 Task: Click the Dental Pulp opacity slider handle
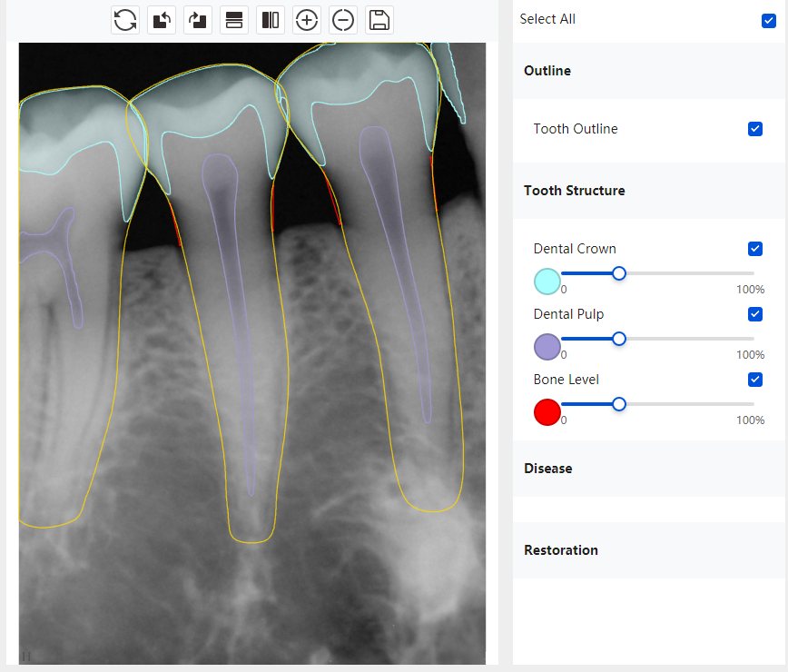click(x=619, y=339)
